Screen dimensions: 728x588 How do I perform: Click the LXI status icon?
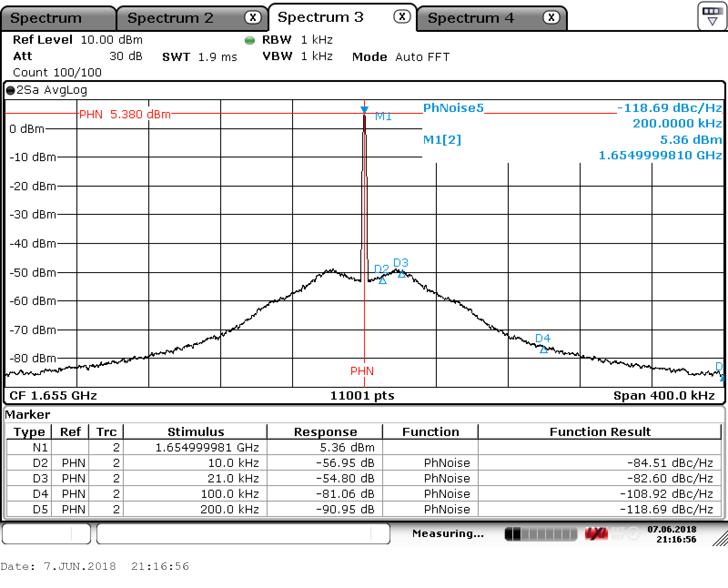coord(596,533)
